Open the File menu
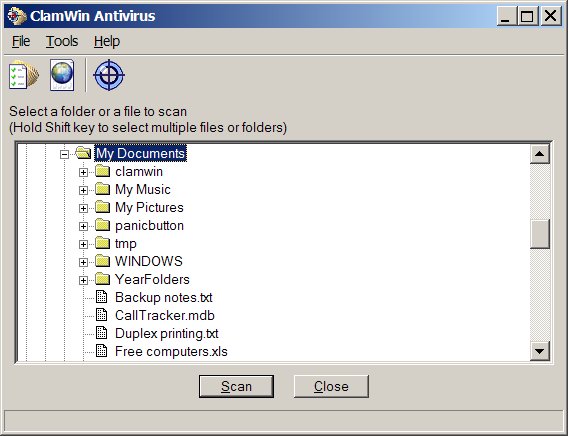This screenshot has height=436, width=568. (x=21, y=41)
